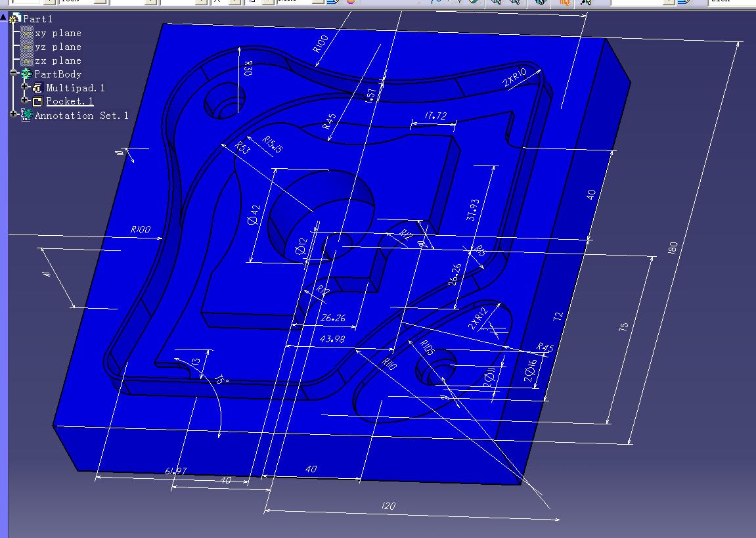Click the black up arrow beside Part1
The width and height of the screenshot is (756, 538).
point(3,18)
